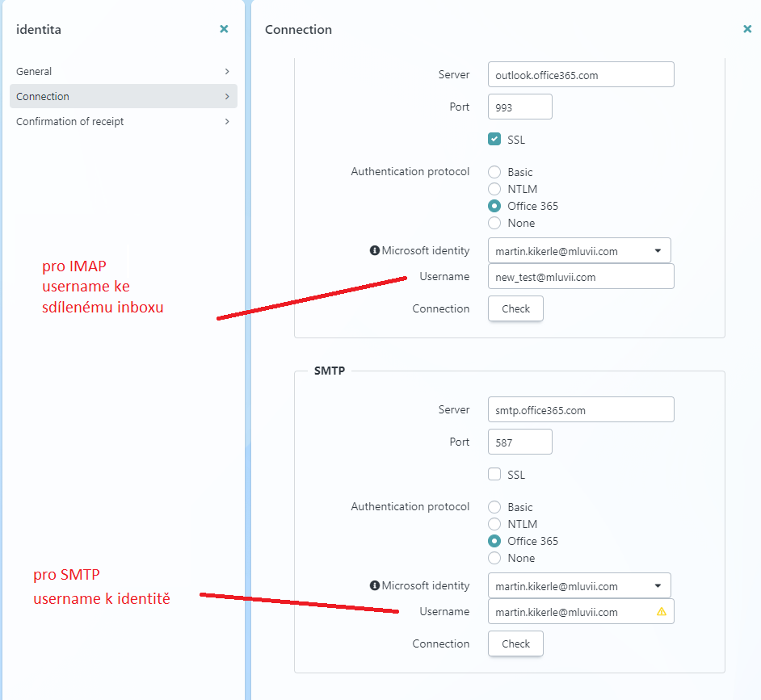Expand the General section chevron
761x700 pixels.
[227, 71]
